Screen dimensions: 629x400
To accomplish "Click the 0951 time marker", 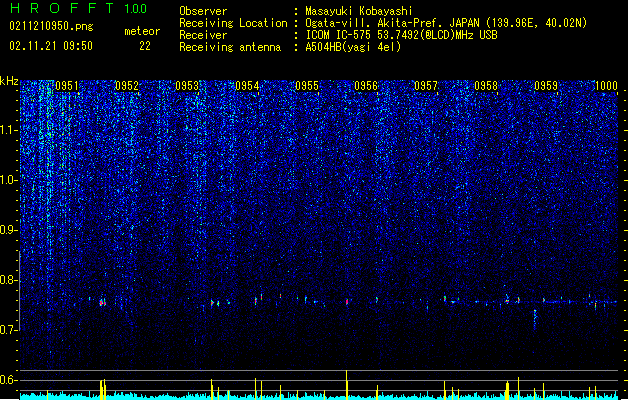I will click(67, 86).
